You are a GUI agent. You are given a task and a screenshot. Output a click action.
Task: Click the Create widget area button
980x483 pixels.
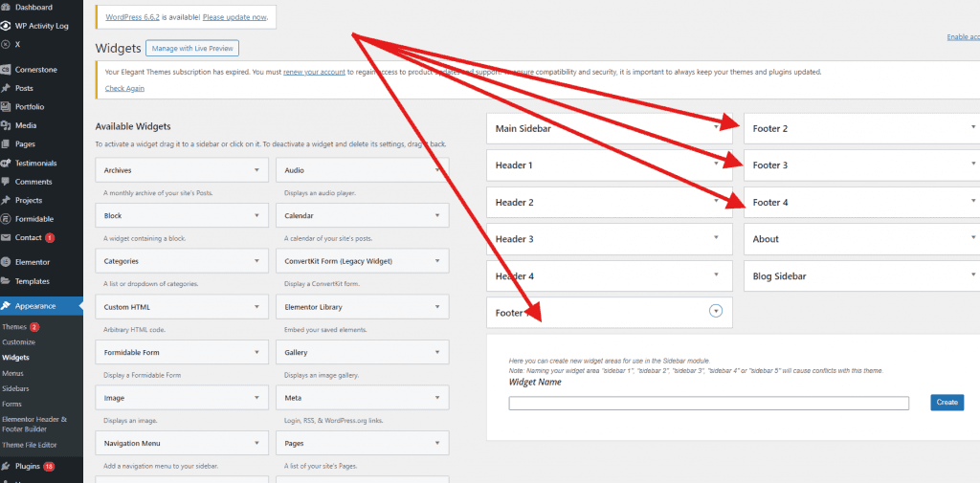[947, 403]
